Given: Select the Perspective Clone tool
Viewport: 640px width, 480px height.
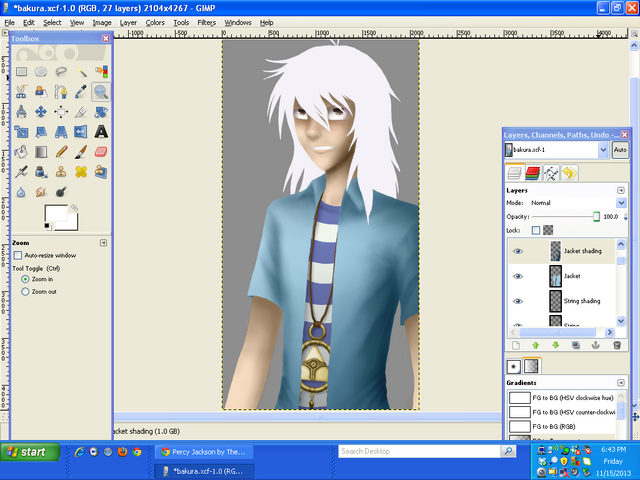Looking at the screenshot, I should 101,172.
